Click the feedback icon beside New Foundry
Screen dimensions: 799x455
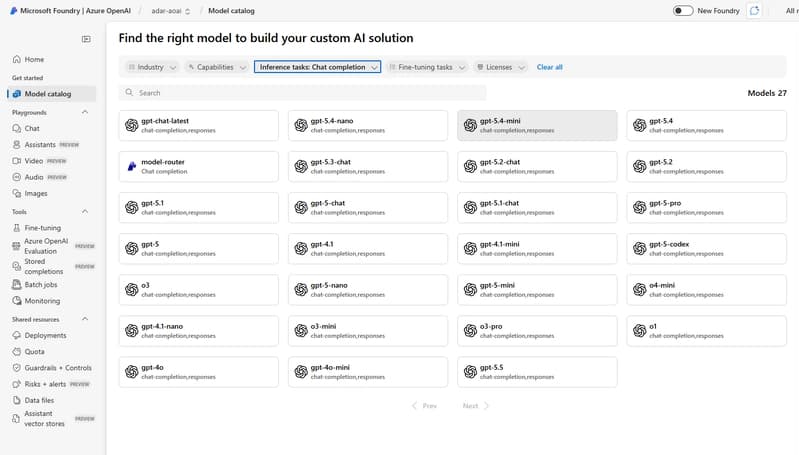pyautogui.click(x=754, y=11)
